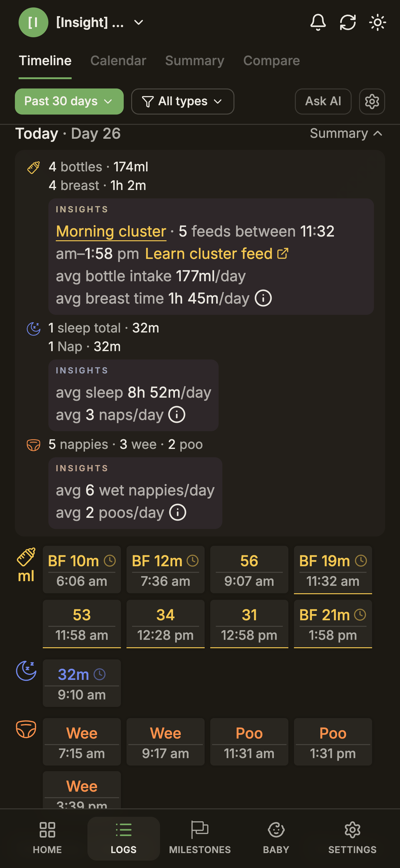Open the All types filter dropdown
The height and width of the screenshot is (868, 400).
(x=183, y=102)
